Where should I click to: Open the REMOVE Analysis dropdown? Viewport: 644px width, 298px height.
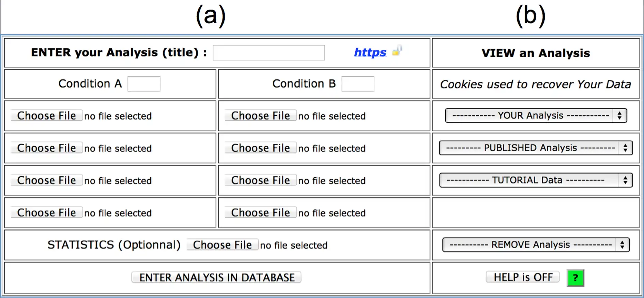[x=536, y=245]
